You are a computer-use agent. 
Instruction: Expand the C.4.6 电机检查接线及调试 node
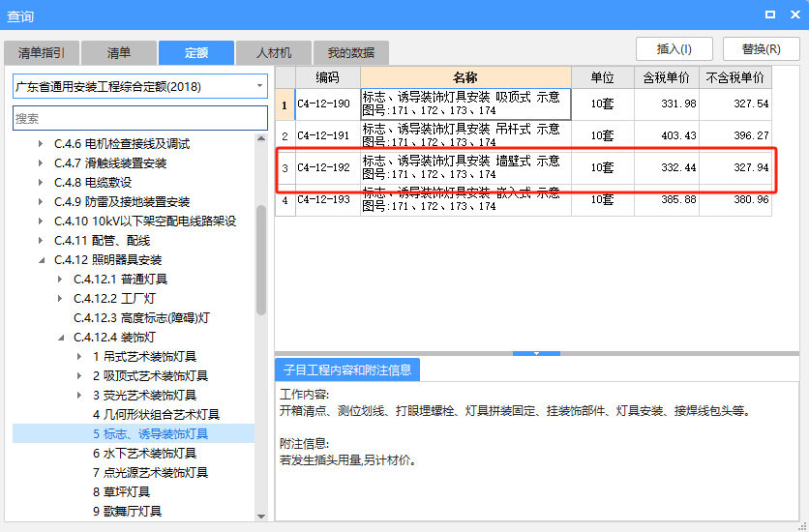[41, 144]
